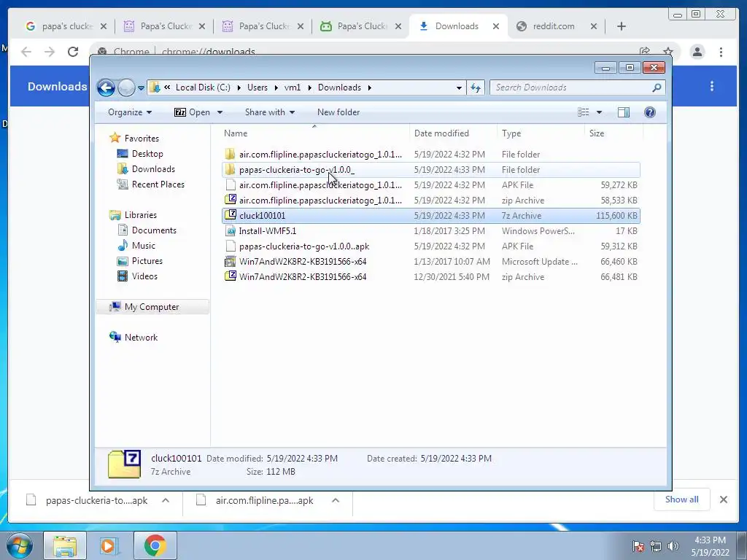747x560 pixels.
Task: Select papas-cluckeria-to-go-v1.0.0_ folder icon
Action: [230, 169]
